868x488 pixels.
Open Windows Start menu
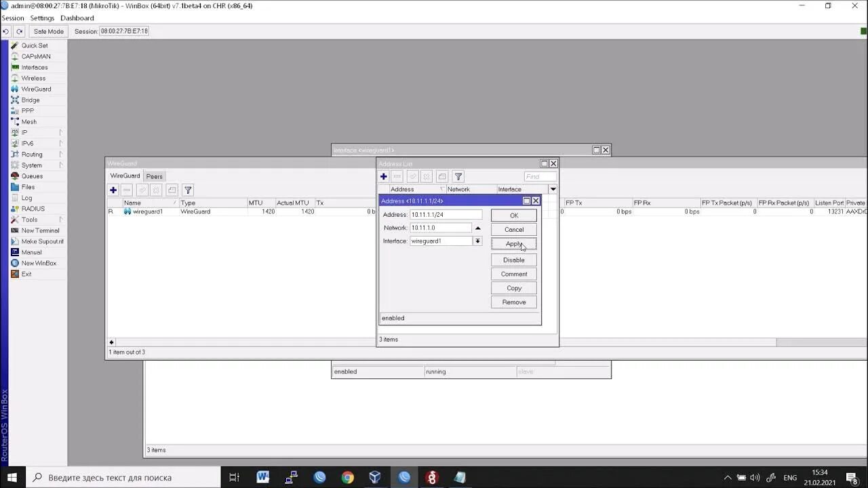12,477
